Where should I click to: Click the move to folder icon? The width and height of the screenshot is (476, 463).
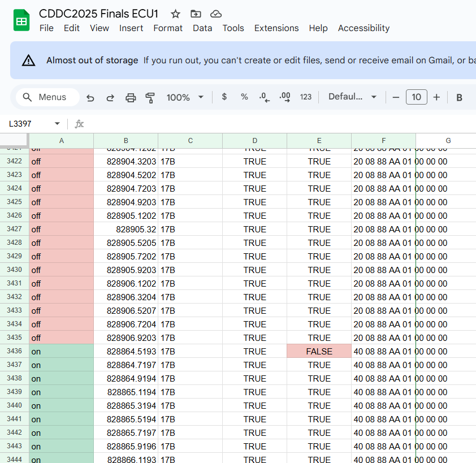pos(196,14)
